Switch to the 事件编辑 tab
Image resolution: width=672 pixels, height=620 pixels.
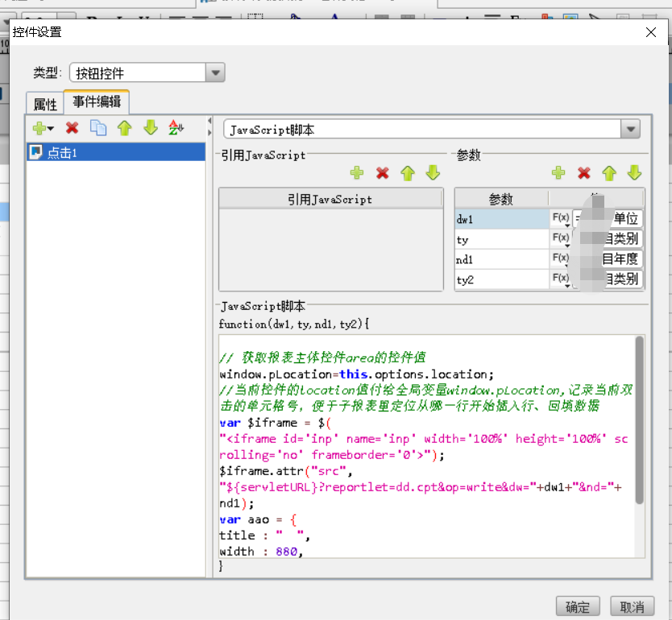pyautogui.click(x=97, y=102)
